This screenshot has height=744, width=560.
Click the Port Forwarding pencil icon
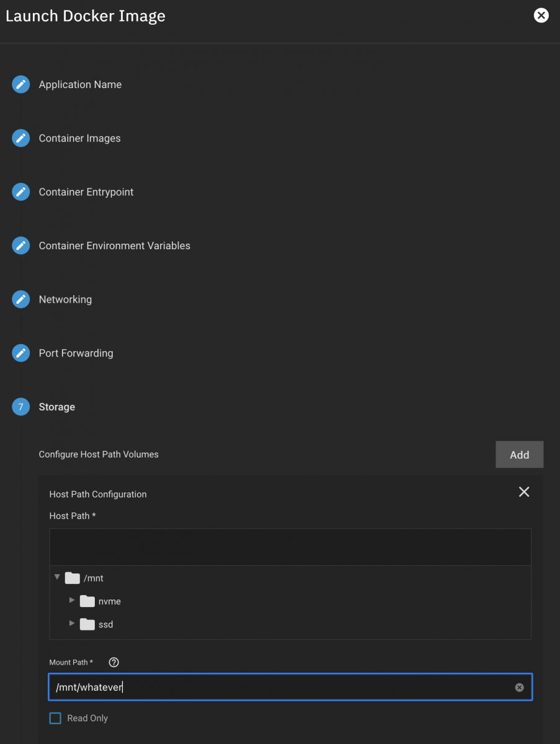[x=21, y=353]
